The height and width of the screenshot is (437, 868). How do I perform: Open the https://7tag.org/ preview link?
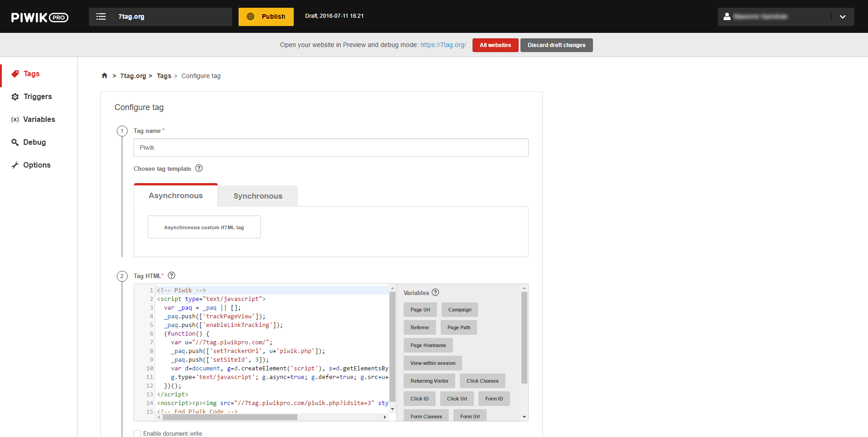(x=443, y=45)
